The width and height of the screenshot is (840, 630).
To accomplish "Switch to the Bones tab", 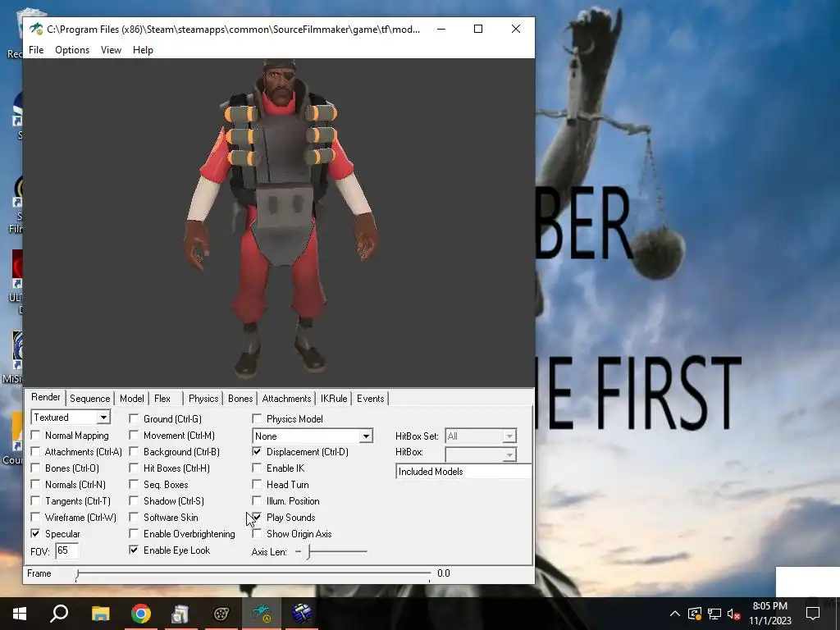I will (240, 399).
